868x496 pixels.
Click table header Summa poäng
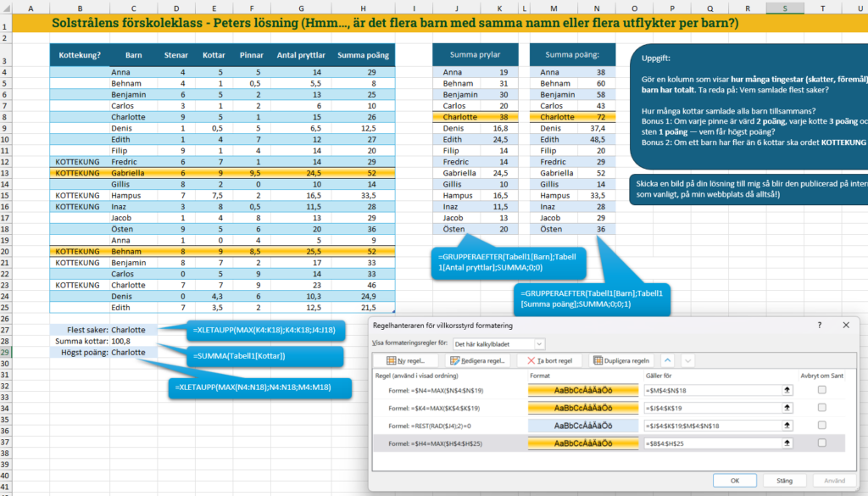point(363,55)
